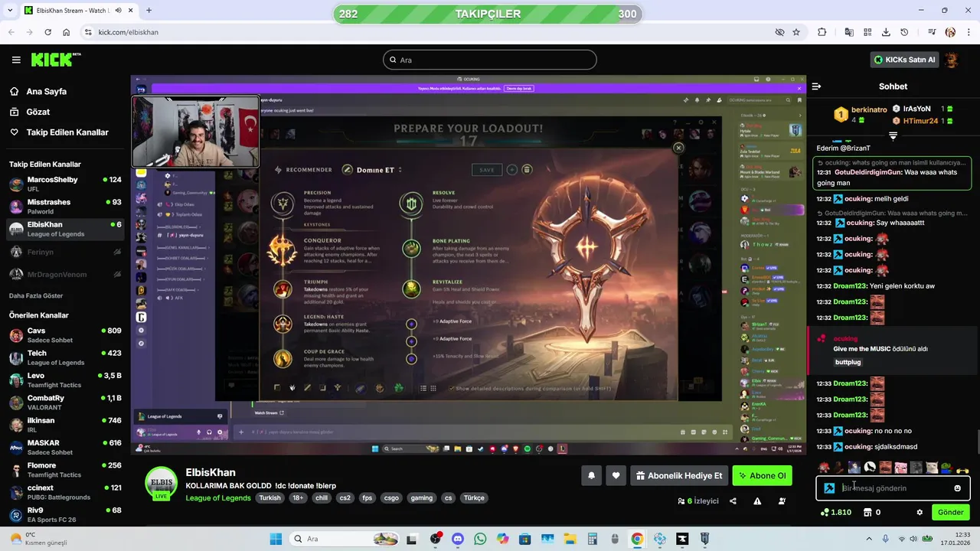This screenshot has height=551, width=980.
Task: Open QR code generator icon
Action: coord(867,32)
